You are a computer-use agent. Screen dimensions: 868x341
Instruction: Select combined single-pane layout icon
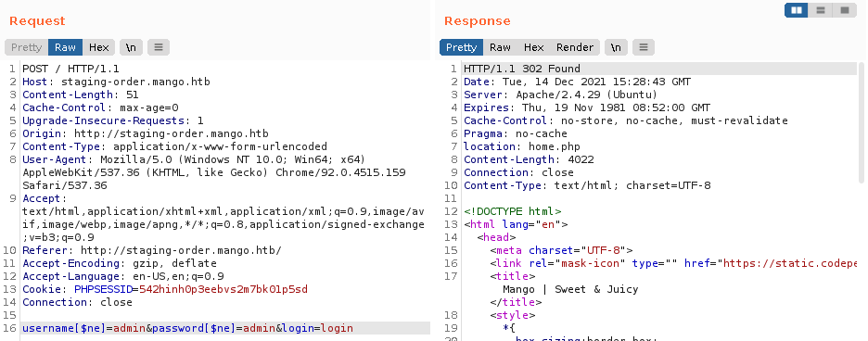(x=845, y=10)
